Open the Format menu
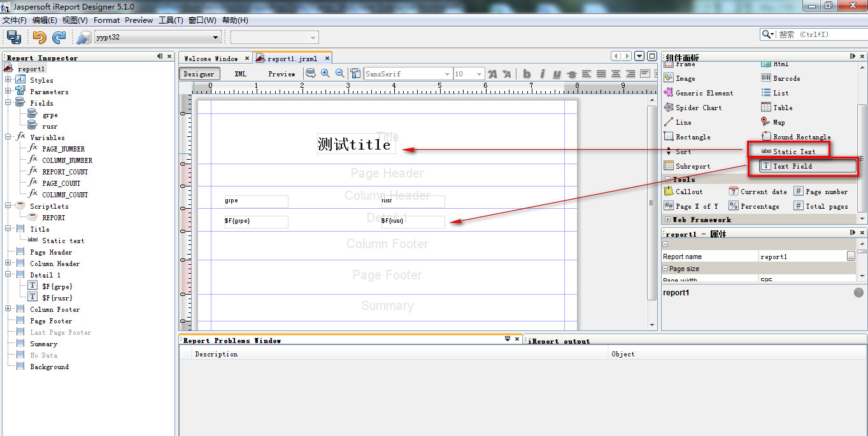Screen dimensions: 868x436 pyautogui.click(x=107, y=20)
